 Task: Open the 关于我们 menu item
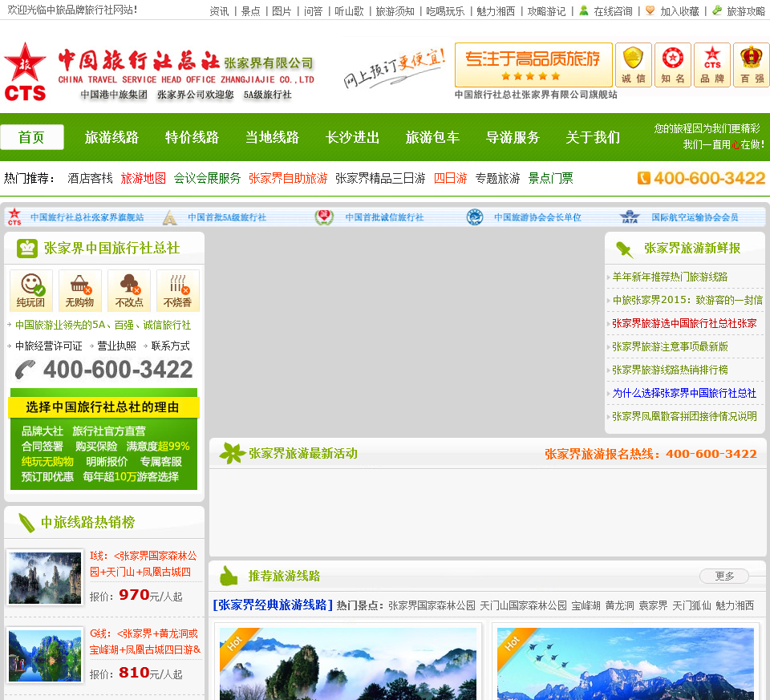click(x=593, y=137)
